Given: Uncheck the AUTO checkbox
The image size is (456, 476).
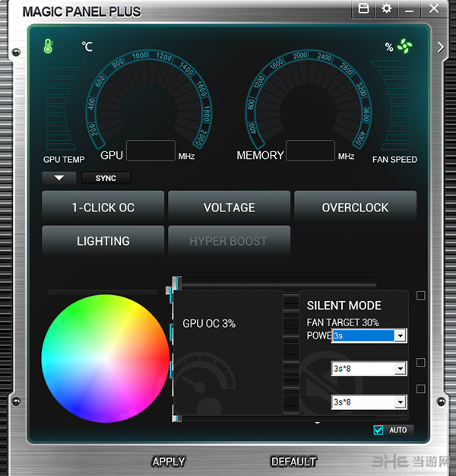Looking at the screenshot, I should [378, 430].
